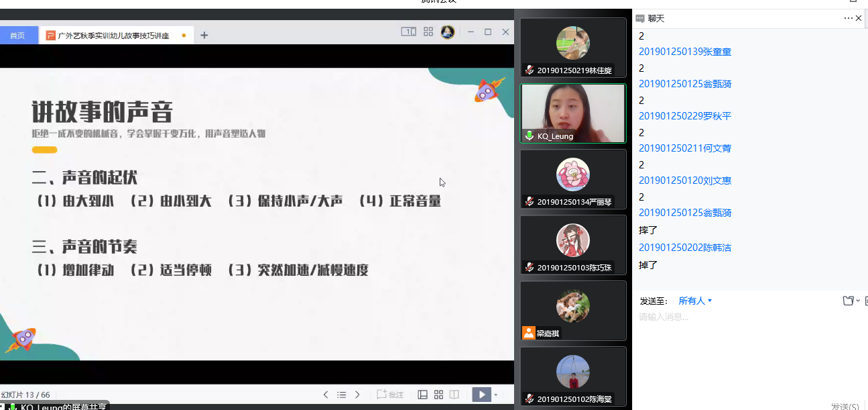868x410 pixels.
Task: Start the slideshow playback
Action: pos(482,395)
